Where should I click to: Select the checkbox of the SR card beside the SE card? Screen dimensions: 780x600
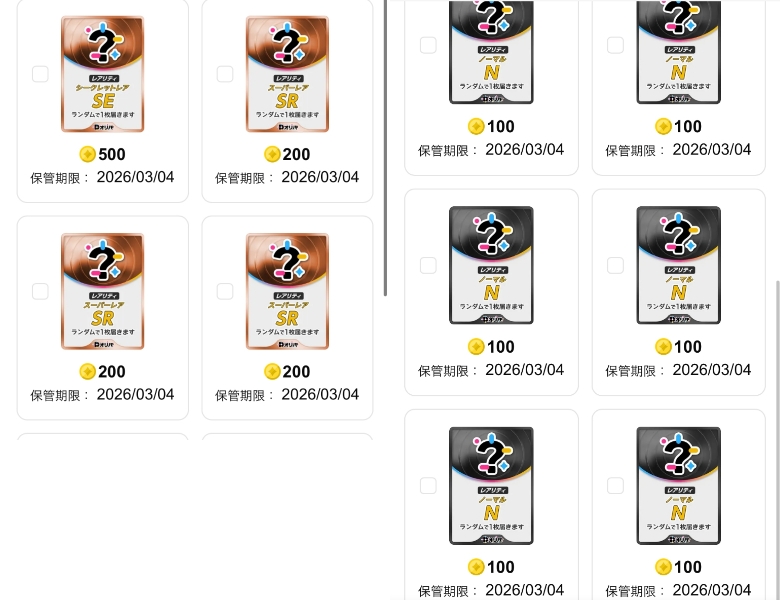click(225, 74)
